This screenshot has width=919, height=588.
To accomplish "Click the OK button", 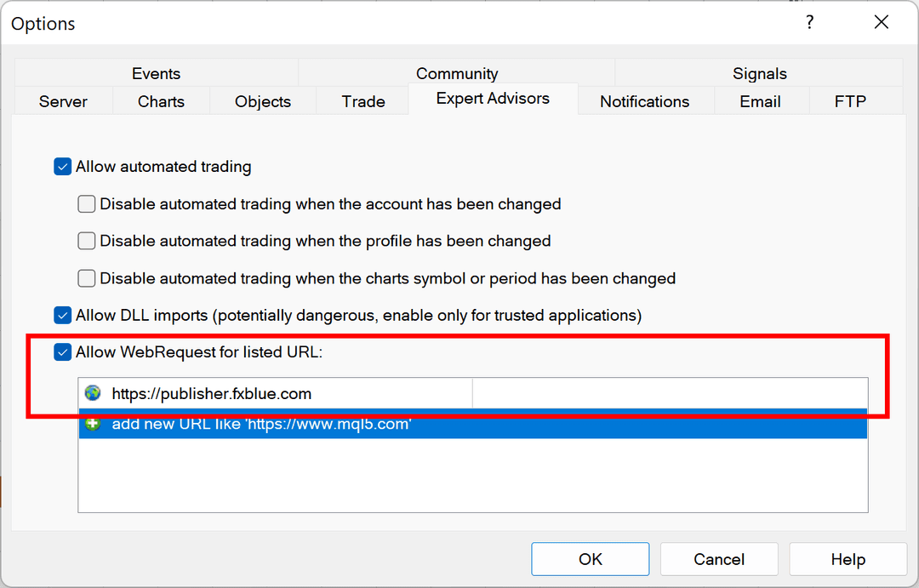I will (x=590, y=559).
